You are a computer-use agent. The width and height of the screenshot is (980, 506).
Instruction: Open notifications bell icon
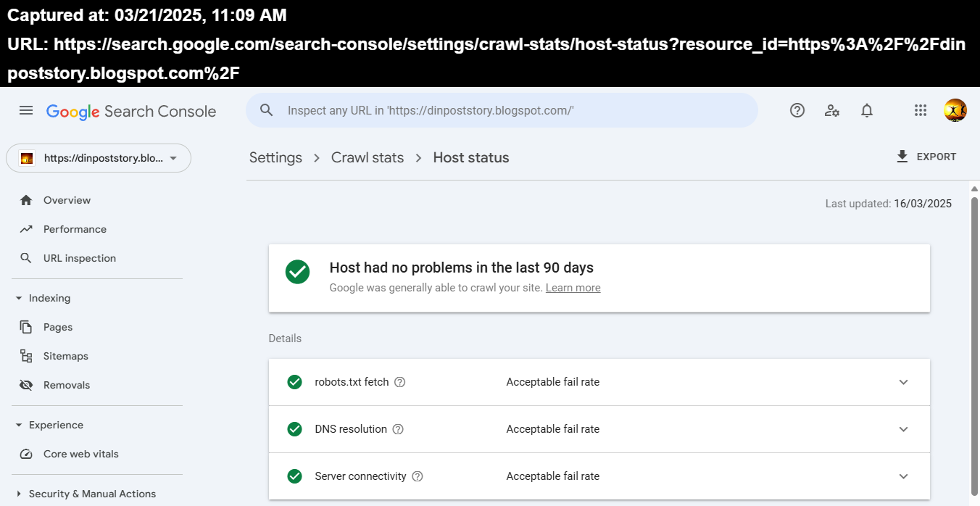click(867, 110)
